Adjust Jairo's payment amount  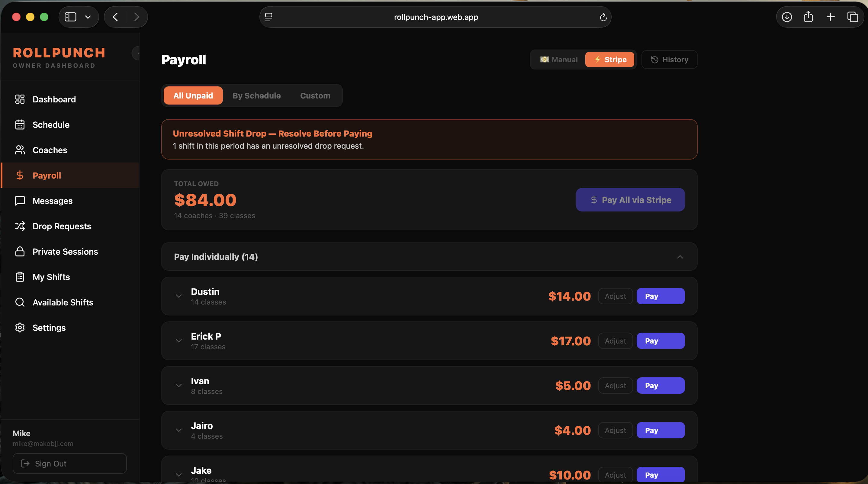pyautogui.click(x=615, y=430)
